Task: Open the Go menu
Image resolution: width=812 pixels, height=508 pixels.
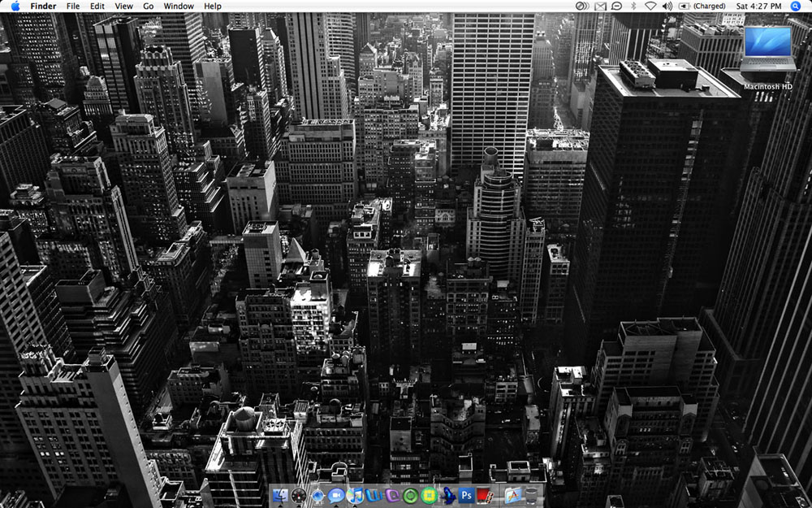Action: coord(149,7)
